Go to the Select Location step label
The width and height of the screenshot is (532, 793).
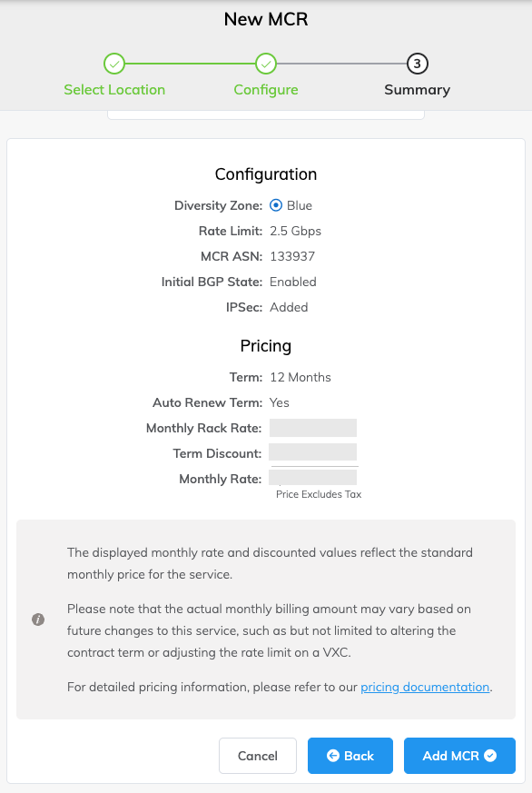click(114, 90)
